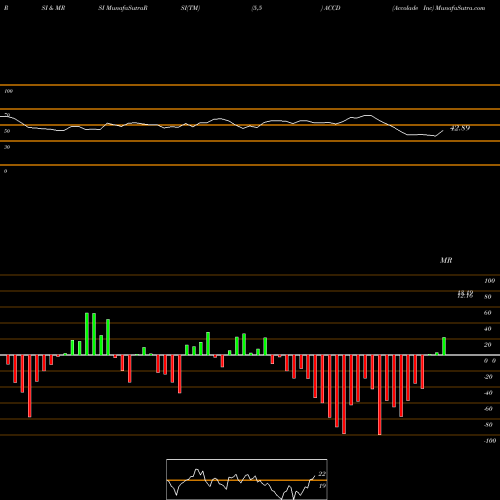Click the MR axis label -100
The height and width of the screenshot is (500, 500).
[x=489, y=441]
